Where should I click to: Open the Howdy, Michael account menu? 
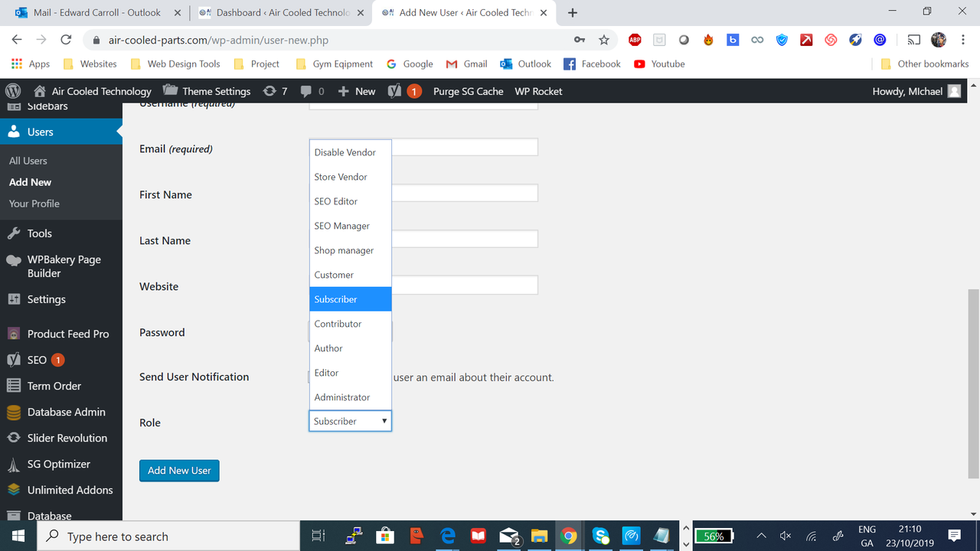tap(916, 91)
